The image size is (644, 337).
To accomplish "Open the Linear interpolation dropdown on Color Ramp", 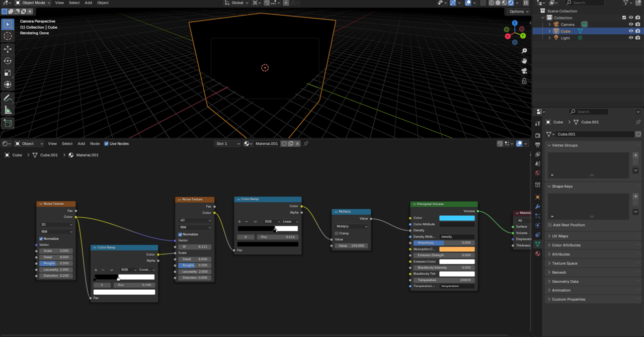I will click(290, 221).
